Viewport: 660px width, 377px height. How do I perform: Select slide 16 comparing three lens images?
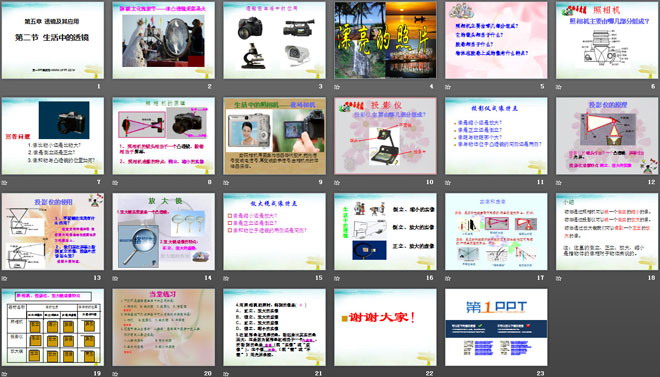tap(385, 231)
